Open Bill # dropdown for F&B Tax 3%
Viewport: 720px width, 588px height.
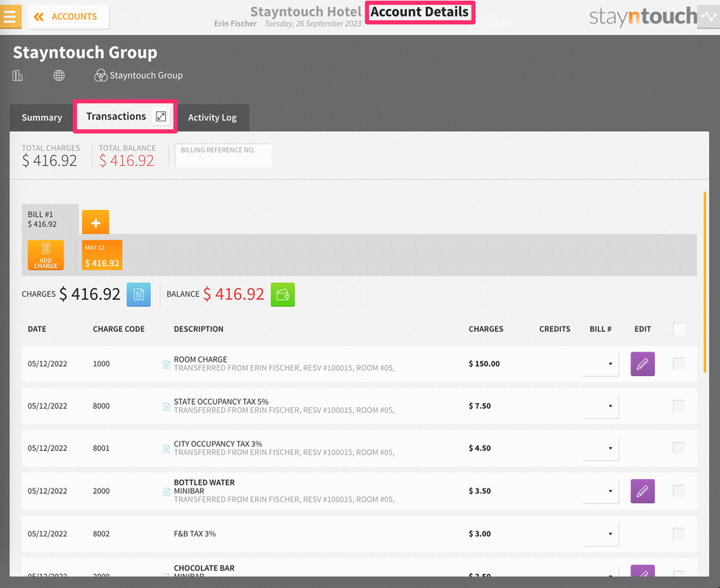[601, 534]
